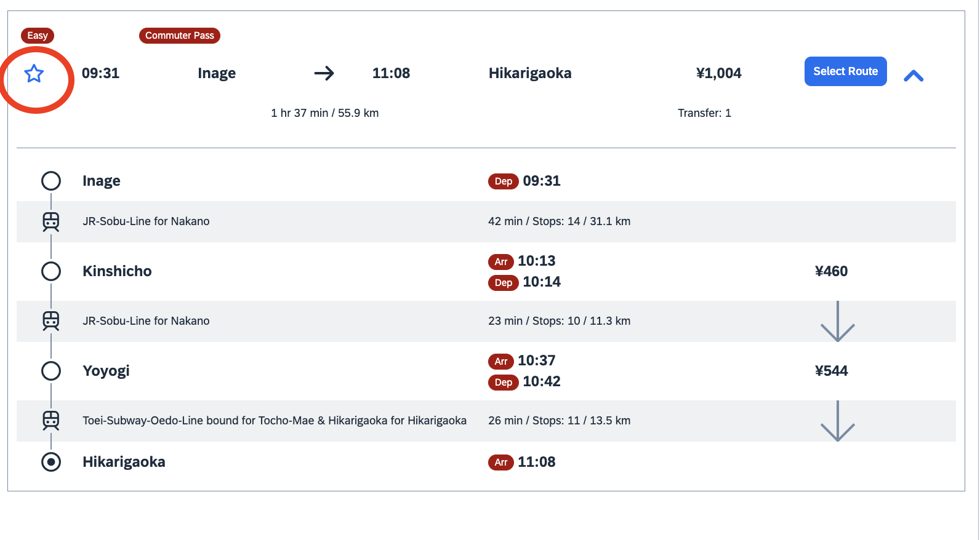Click the train icon for the Toei-Subway-Oedo-Line leg
Screen dimensions: 980x540
[x=51, y=421]
